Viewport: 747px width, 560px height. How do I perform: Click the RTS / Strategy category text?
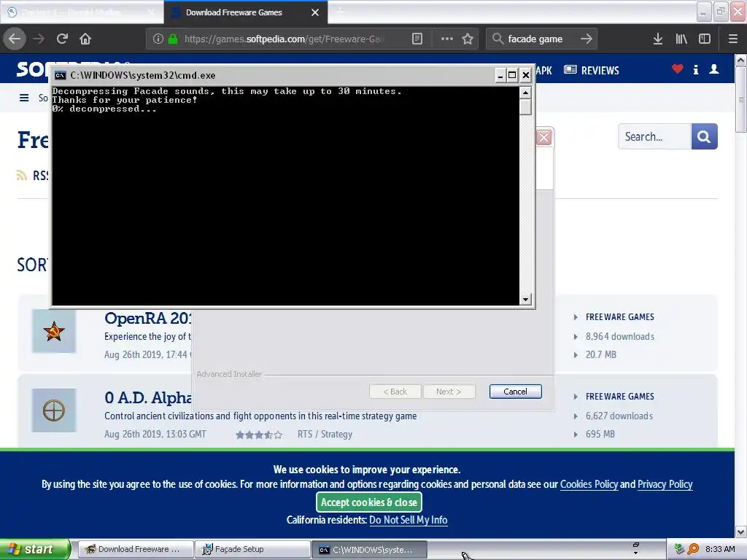pyautogui.click(x=325, y=434)
